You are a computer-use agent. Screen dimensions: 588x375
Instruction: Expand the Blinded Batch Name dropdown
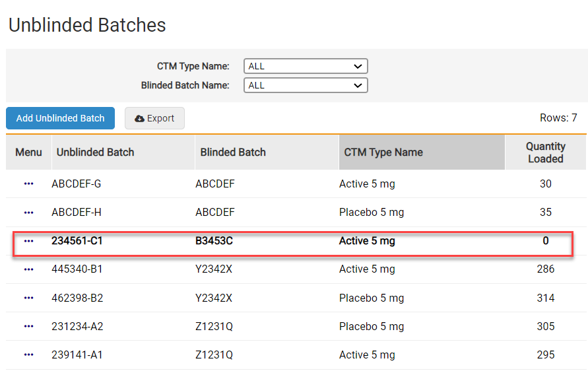[x=306, y=85]
